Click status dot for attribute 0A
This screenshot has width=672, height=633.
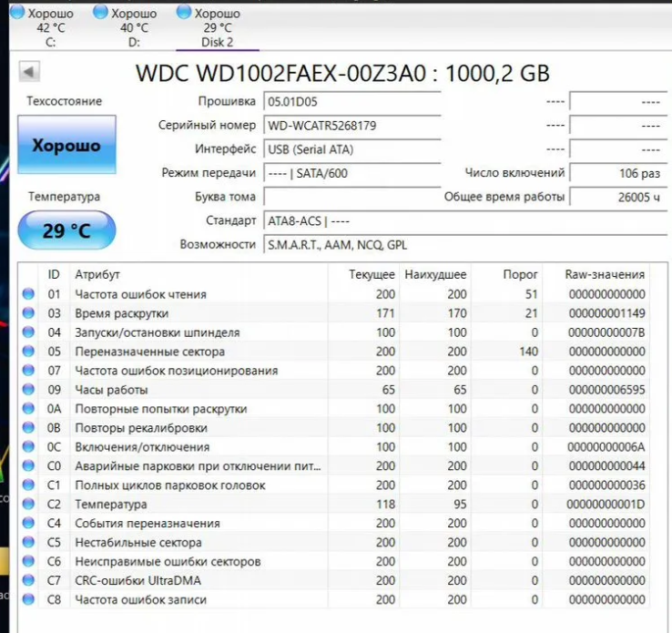tap(28, 408)
